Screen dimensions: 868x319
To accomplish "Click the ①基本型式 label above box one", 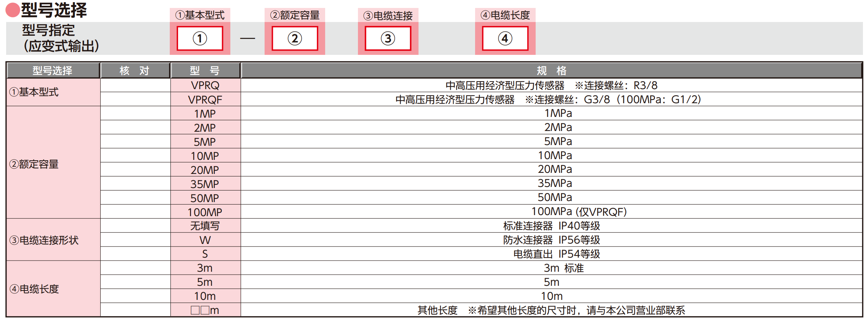I will 200,15.
